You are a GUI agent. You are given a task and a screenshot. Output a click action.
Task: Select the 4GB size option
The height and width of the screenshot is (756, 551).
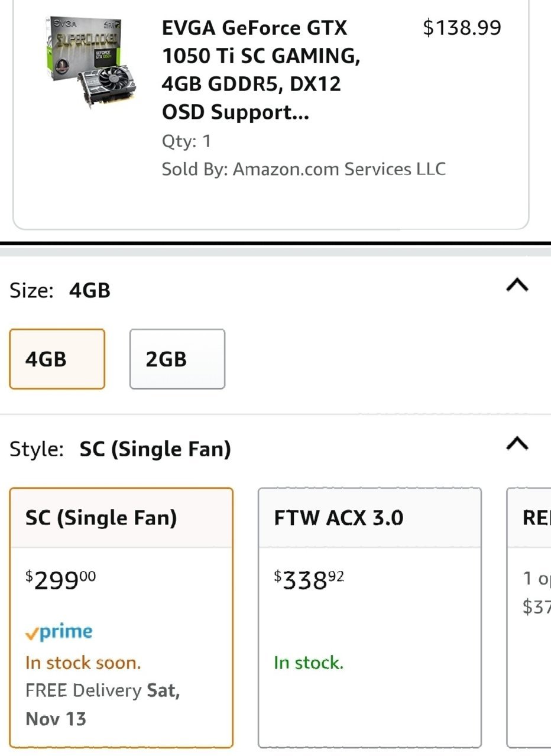57,359
